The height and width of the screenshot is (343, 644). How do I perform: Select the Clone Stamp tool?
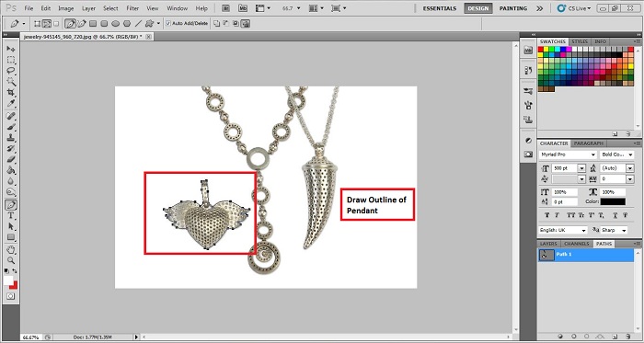(11, 138)
